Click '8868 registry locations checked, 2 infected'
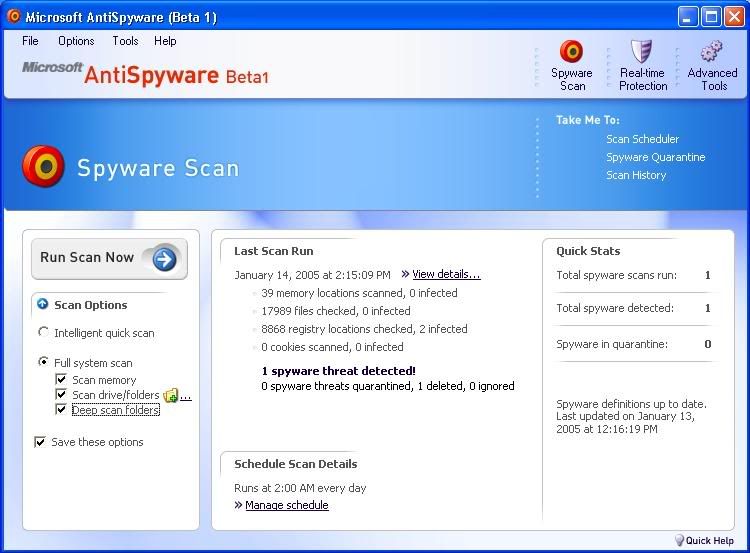750x553 pixels. (364, 329)
